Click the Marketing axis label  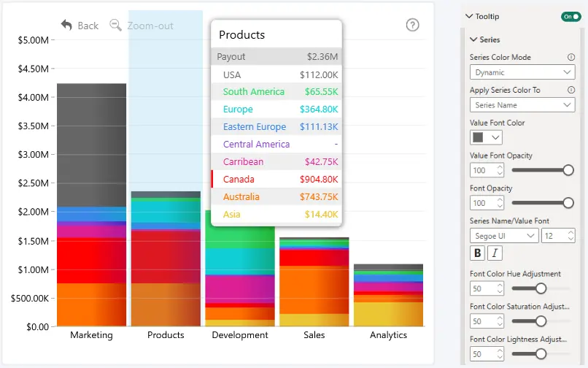[x=91, y=335]
